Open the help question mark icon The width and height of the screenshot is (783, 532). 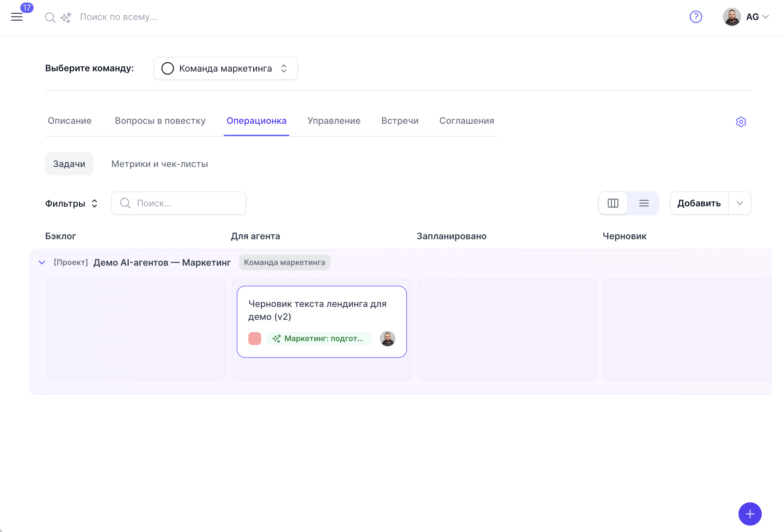click(x=696, y=17)
